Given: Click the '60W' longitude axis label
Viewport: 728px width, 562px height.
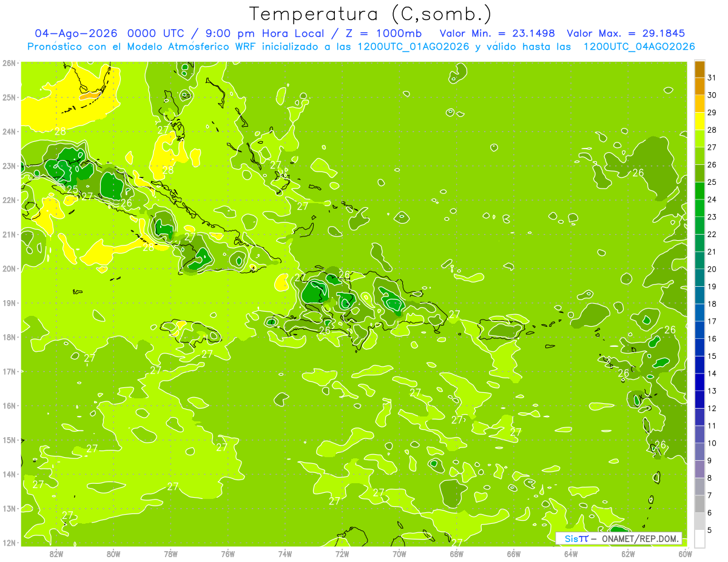Looking at the screenshot, I should (686, 554).
